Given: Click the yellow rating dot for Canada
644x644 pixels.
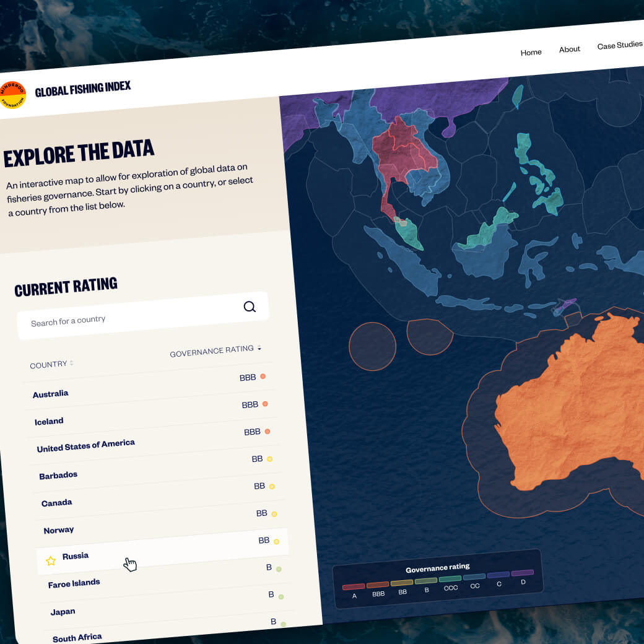Looking at the screenshot, I should coord(272,486).
